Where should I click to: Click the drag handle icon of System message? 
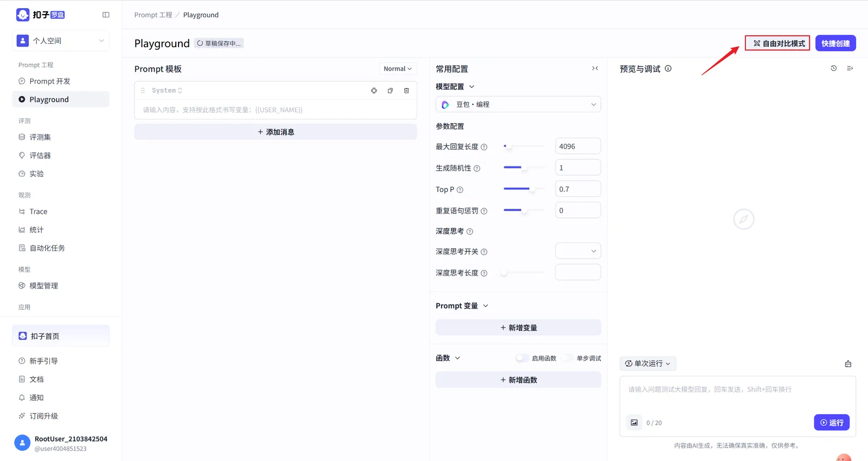coord(143,91)
